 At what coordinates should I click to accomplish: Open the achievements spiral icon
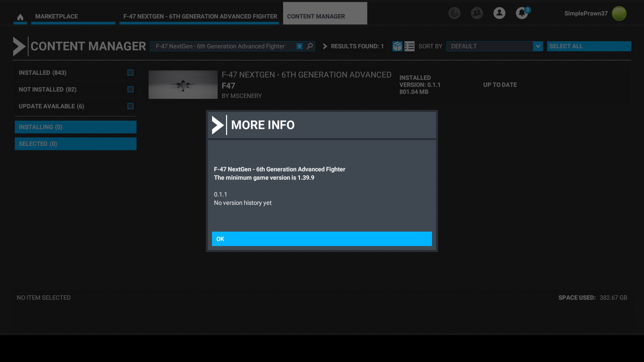pos(454,13)
